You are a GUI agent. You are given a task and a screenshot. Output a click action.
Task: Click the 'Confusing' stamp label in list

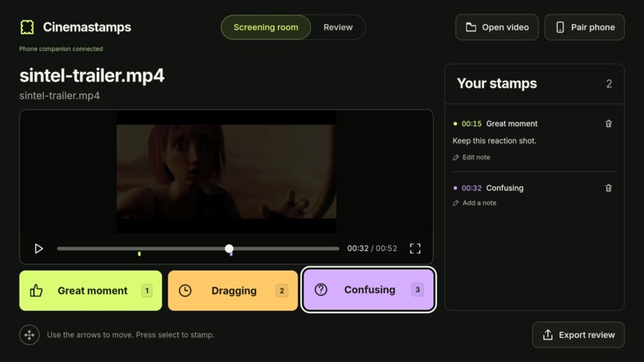coord(505,188)
